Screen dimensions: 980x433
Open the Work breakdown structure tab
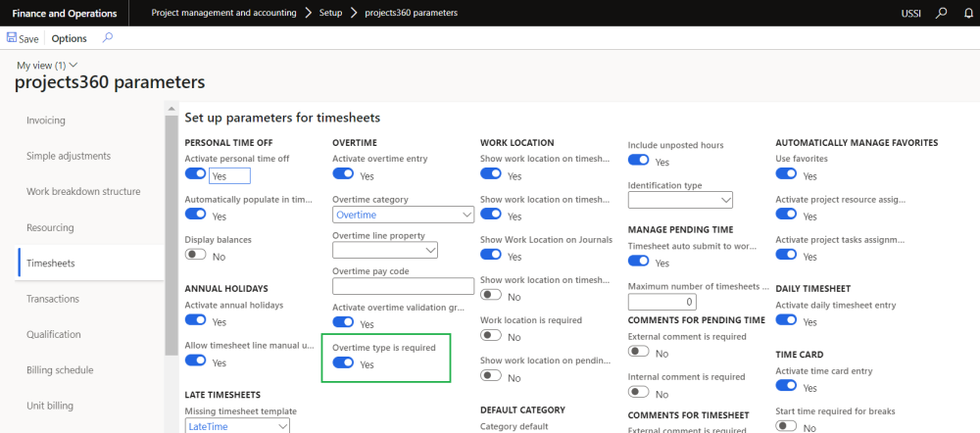tap(83, 191)
